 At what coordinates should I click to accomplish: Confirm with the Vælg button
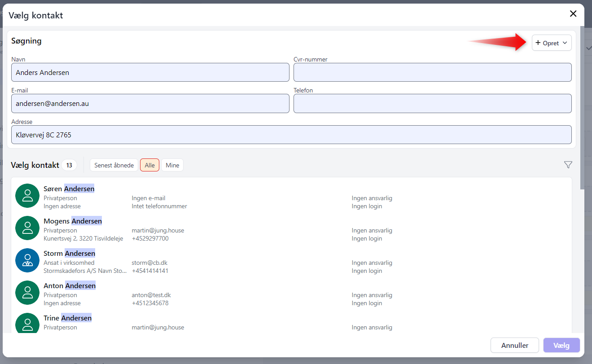(x=561, y=345)
